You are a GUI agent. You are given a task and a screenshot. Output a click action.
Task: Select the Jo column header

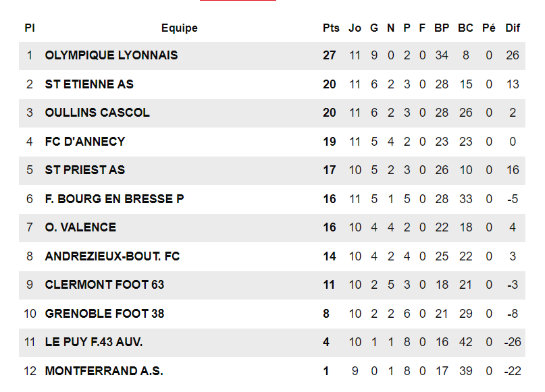[355, 28]
